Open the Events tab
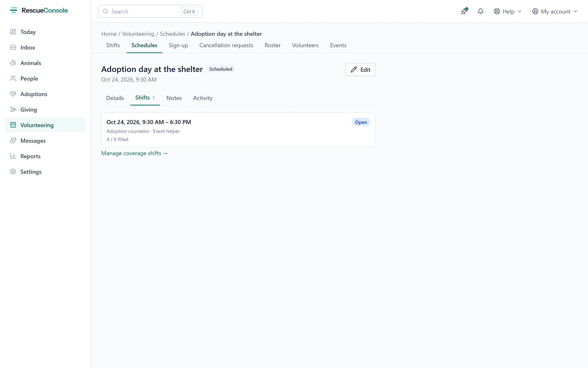Viewport: 588px width, 368px height. pyautogui.click(x=338, y=45)
